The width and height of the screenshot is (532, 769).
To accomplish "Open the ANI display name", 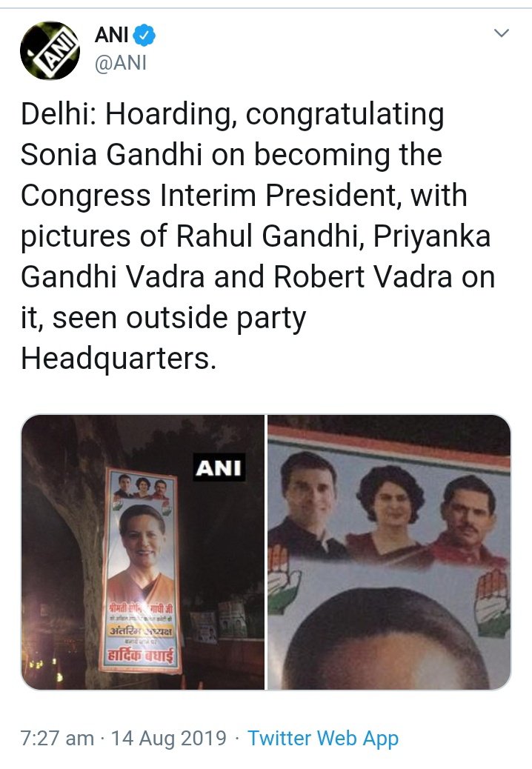I will click(111, 36).
